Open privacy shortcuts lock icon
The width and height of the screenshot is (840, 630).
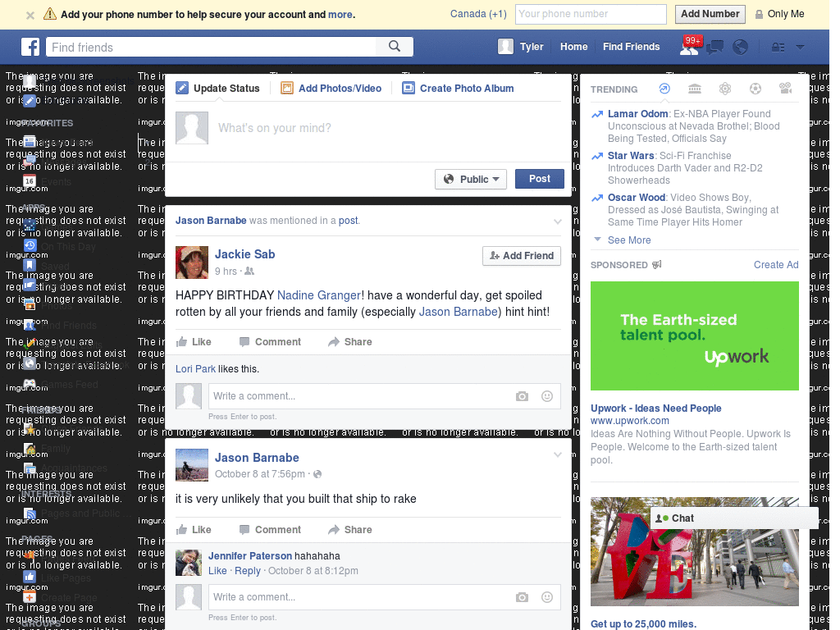point(778,47)
